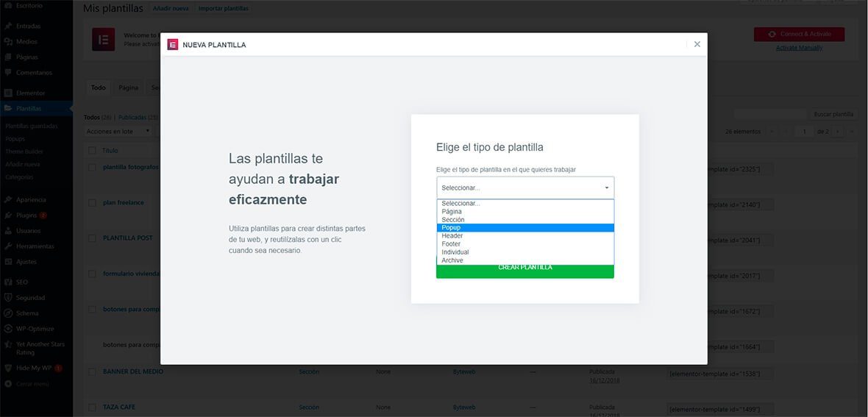Open TAZA CAFE template link

(119, 407)
